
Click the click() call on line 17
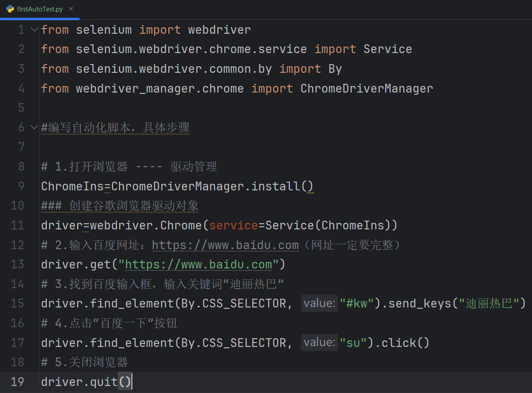405,343
